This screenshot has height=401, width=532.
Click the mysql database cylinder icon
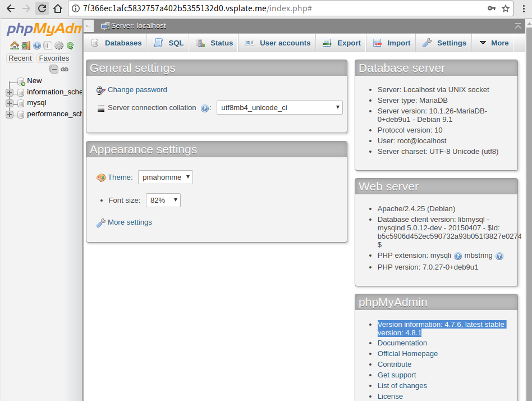(x=20, y=103)
